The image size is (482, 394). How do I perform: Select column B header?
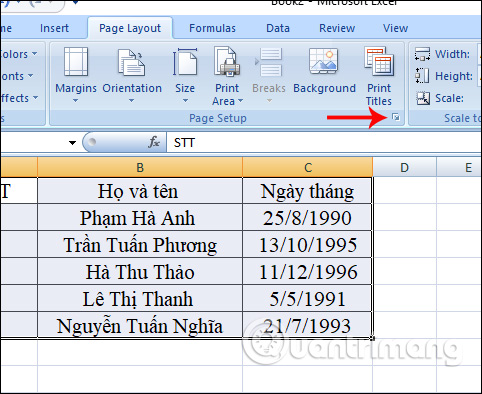click(140, 167)
